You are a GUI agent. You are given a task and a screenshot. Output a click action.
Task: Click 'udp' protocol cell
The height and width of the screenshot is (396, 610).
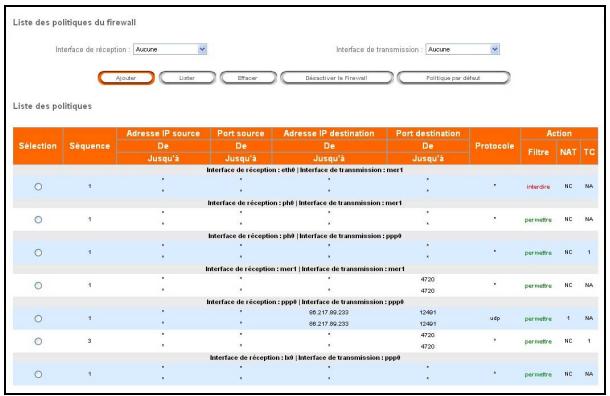495,318
